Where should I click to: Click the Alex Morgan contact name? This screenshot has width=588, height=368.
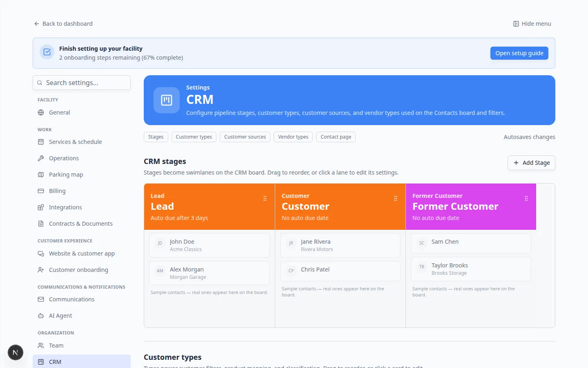[187, 269]
